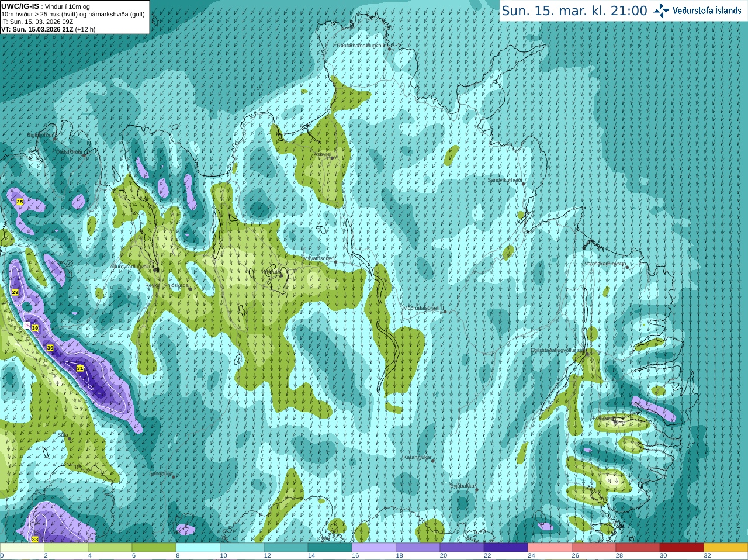Click the yellow gust marker labeled 25

(x=20, y=202)
